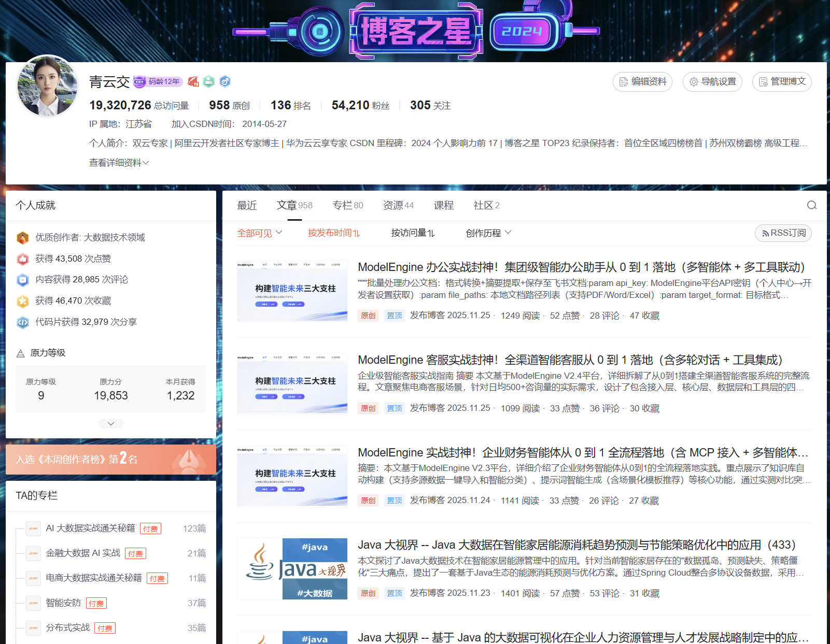830x644 pixels.
Task: Click the 优质创作者 achievement icon
Action: point(22,238)
